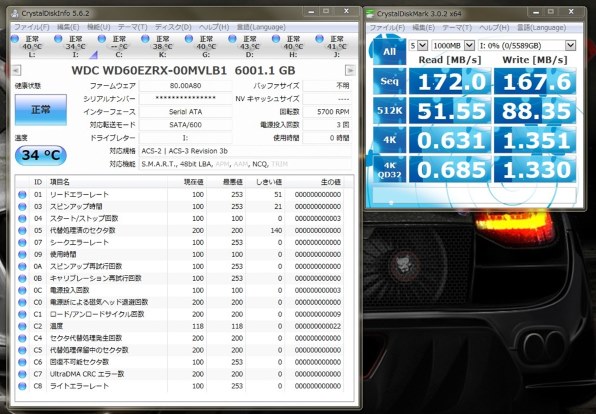This screenshot has width=596, height=414.
Task: Click the interface field Serial ATA
Action: click(x=185, y=112)
